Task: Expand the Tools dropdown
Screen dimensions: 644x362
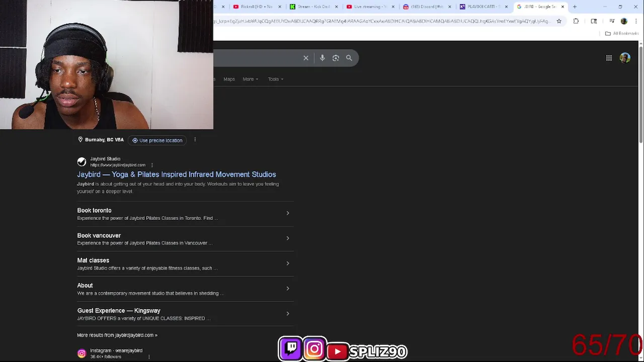Action: pyautogui.click(x=276, y=79)
